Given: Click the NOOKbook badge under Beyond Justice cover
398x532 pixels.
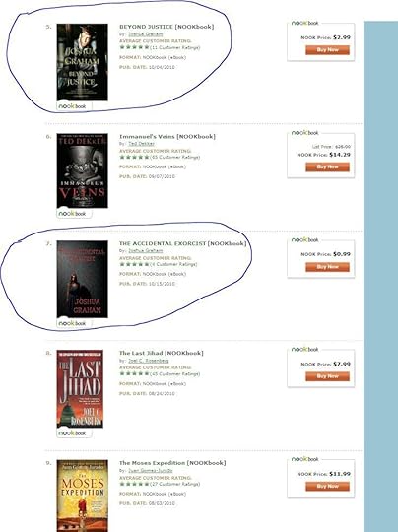Looking at the screenshot, I should [74, 106].
